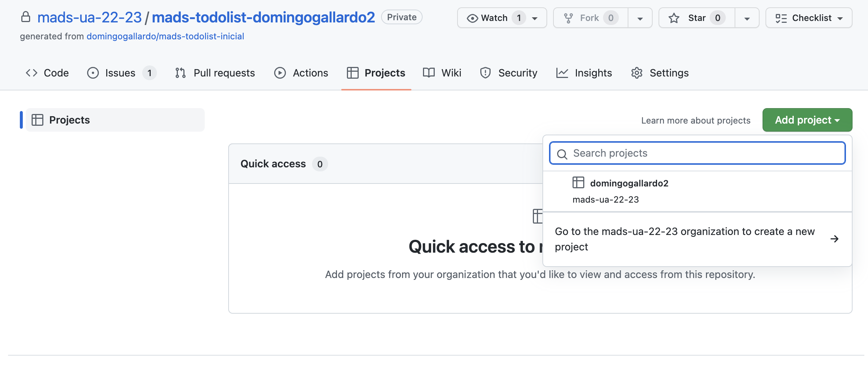Image resolution: width=868 pixels, height=367 pixels.
Task: Click the Fork button
Action: click(591, 18)
